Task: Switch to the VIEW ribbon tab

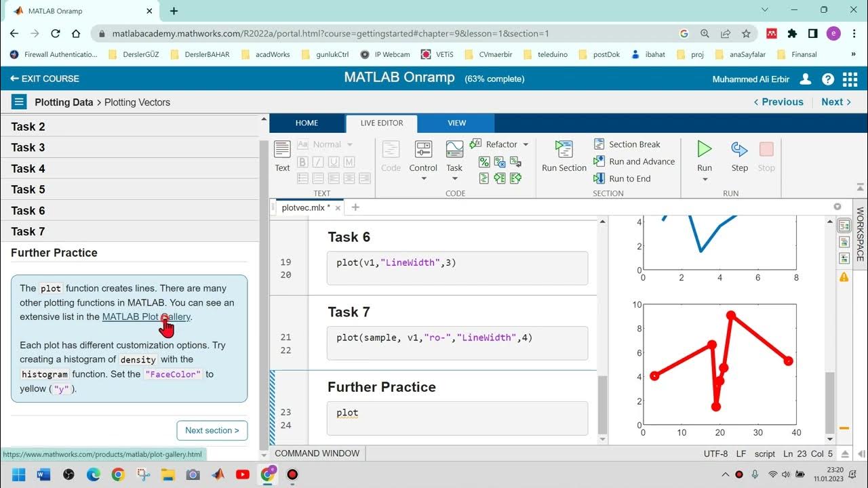Action: coord(457,123)
